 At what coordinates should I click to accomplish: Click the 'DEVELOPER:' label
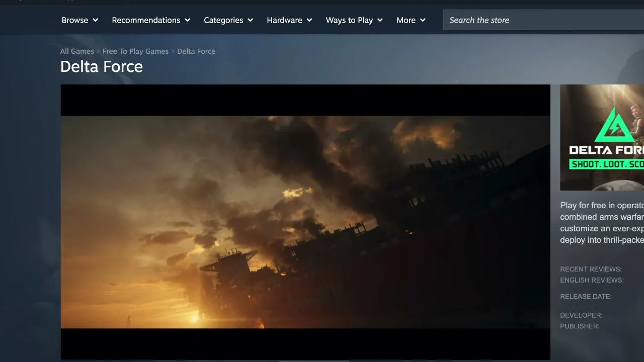(581, 315)
